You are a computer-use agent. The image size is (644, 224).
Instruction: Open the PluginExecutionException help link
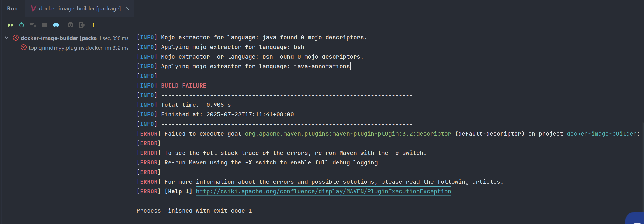pos(323,191)
